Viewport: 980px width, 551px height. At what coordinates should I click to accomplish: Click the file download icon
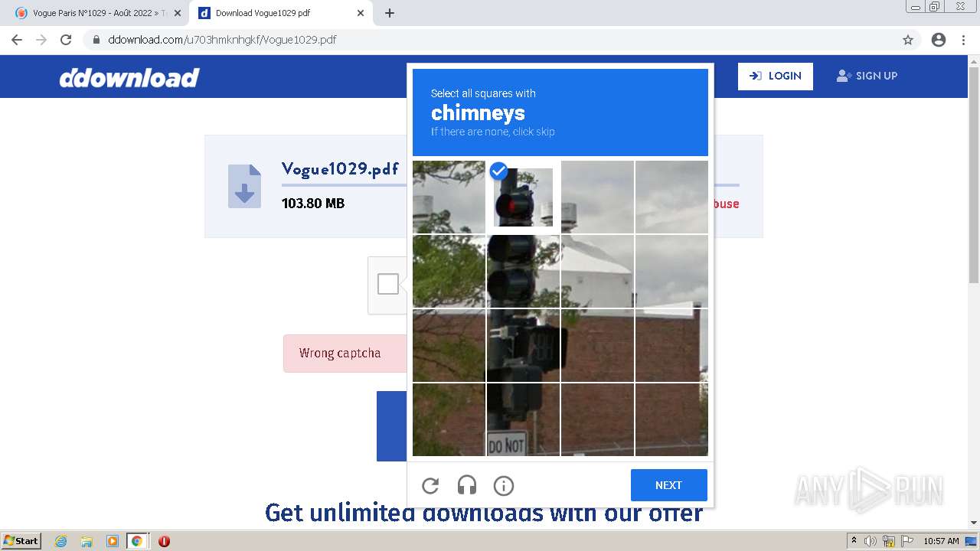tap(244, 186)
